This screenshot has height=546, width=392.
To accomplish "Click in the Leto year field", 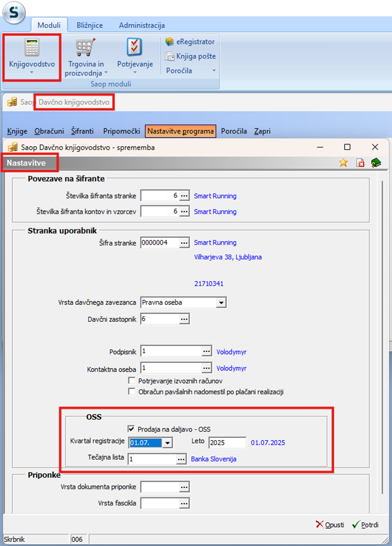I will click(x=227, y=443).
